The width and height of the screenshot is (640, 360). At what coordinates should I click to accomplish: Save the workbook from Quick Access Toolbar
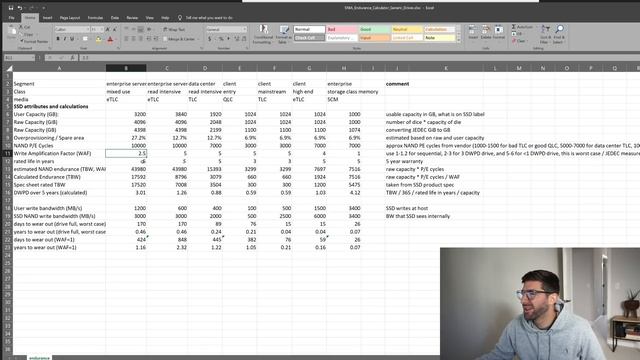11,8
